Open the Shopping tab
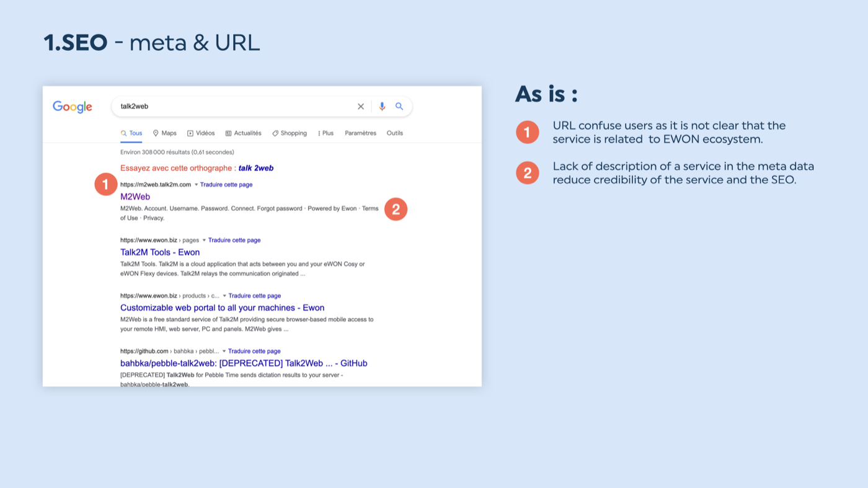The height and width of the screenshot is (488, 868). pos(290,133)
